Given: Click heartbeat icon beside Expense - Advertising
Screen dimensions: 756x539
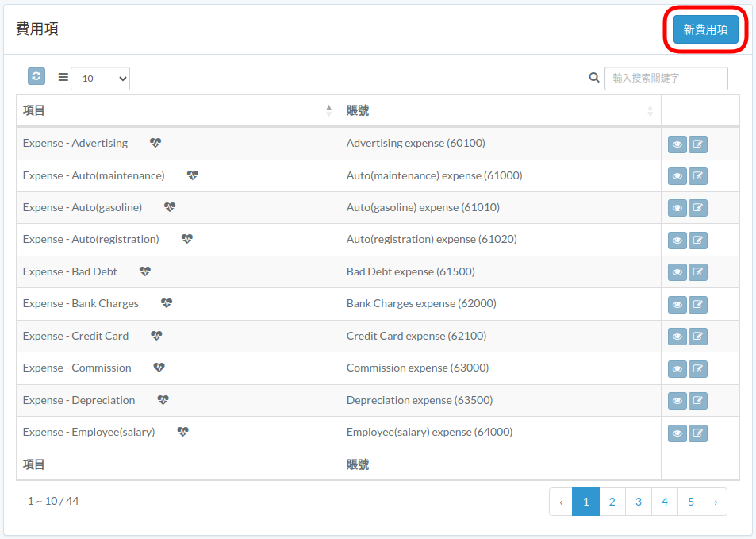Looking at the screenshot, I should point(155,143).
